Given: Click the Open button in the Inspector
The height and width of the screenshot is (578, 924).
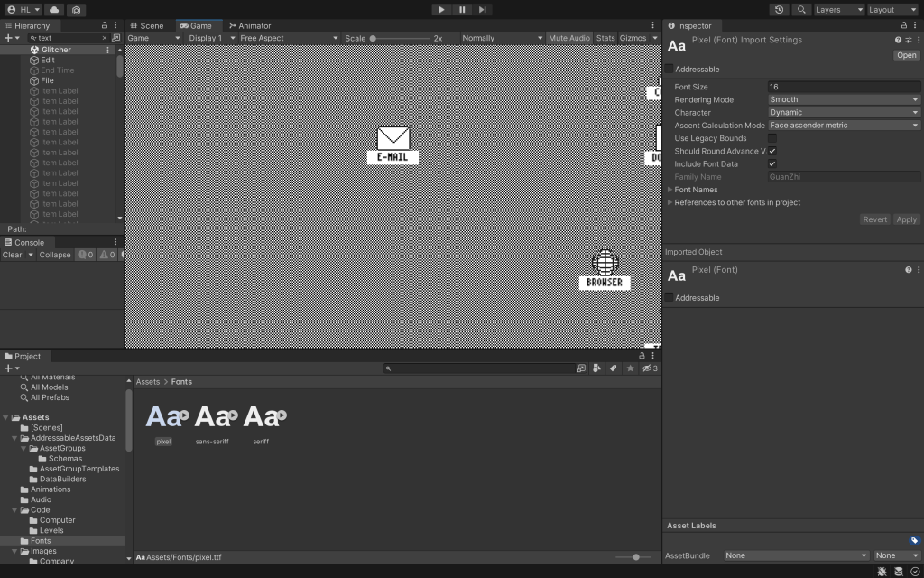Looking at the screenshot, I should tap(906, 55).
